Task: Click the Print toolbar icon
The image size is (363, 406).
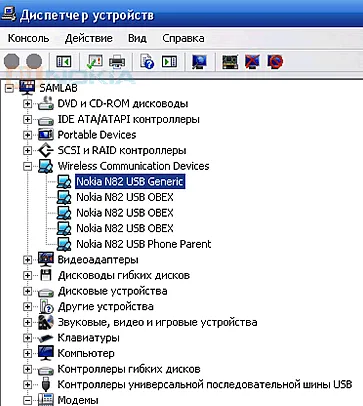Action: tap(117, 62)
